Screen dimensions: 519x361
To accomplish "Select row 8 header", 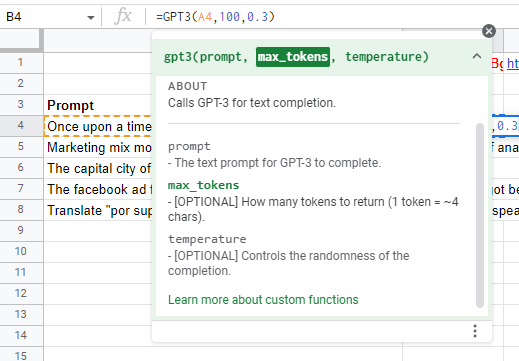I will 21,210.
